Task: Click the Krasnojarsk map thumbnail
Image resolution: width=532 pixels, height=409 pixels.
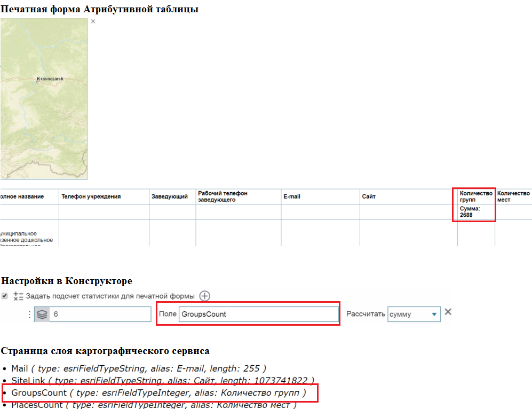Action: point(44,99)
